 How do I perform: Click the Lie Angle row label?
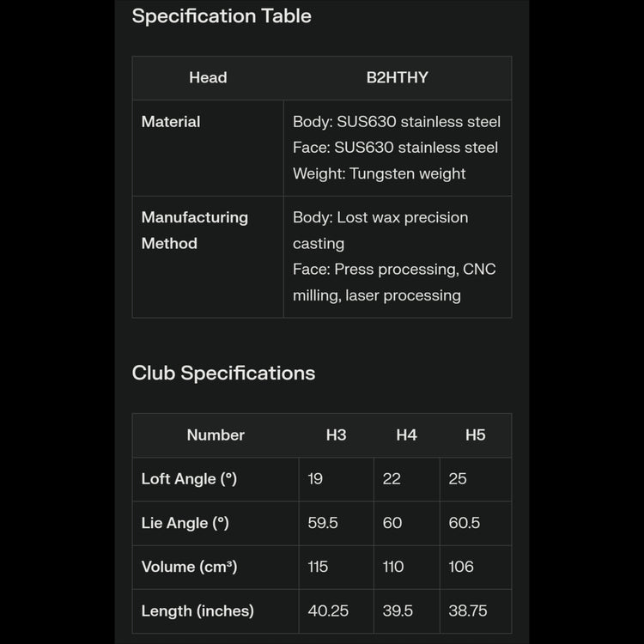point(185,523)
